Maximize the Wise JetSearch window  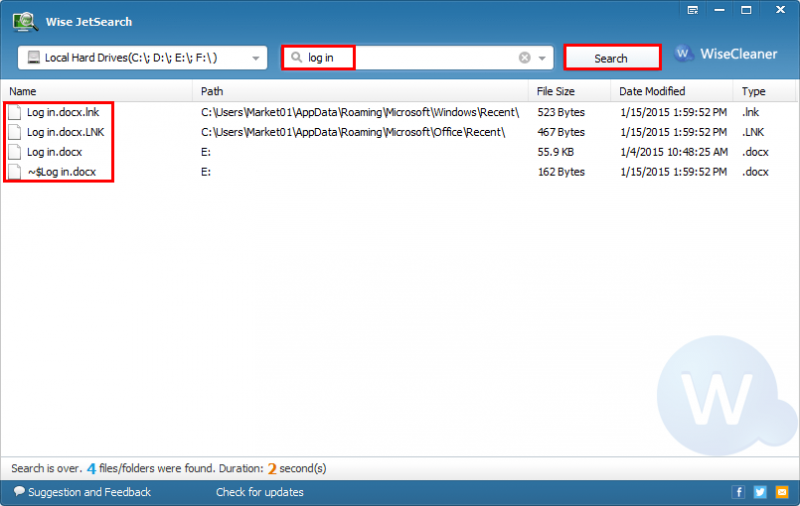coord(746,10)
